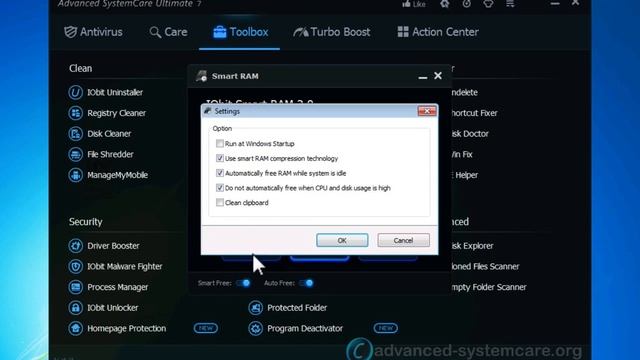Select Toolbox tab
640x360 pixels.
240,32
